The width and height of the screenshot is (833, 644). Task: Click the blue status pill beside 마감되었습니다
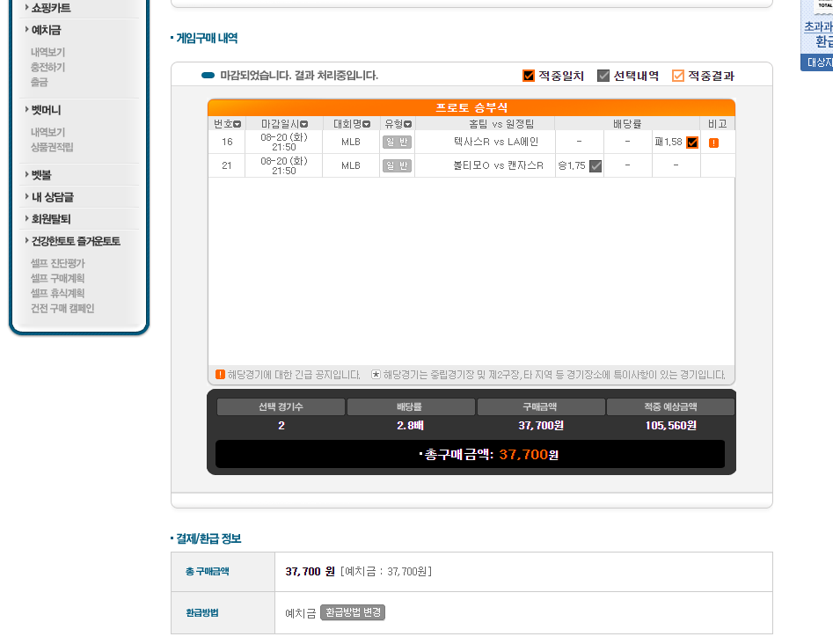(x=208, y=76)
